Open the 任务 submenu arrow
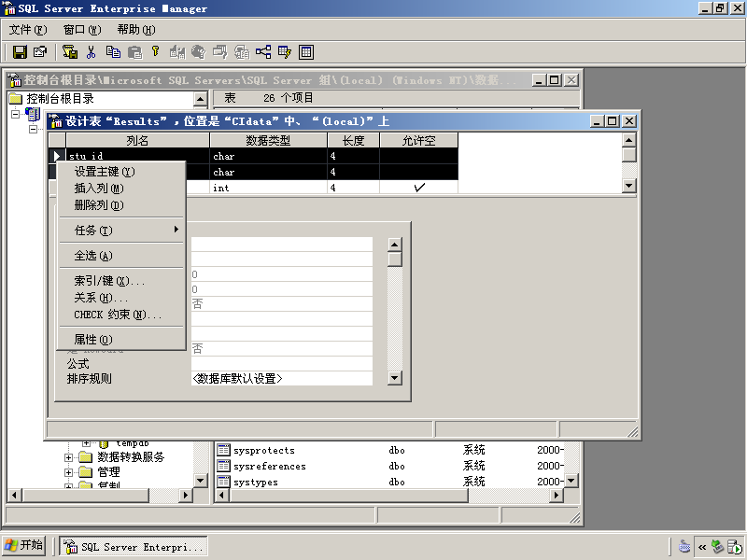Screen dimensions: 747x560 (176, 230)
